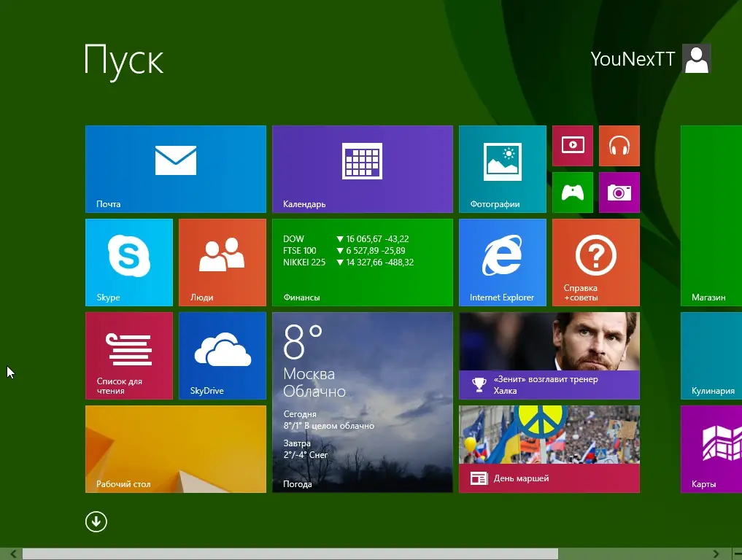
Task: Click the scrollbar right arrow
Action: tap(716, 554)
